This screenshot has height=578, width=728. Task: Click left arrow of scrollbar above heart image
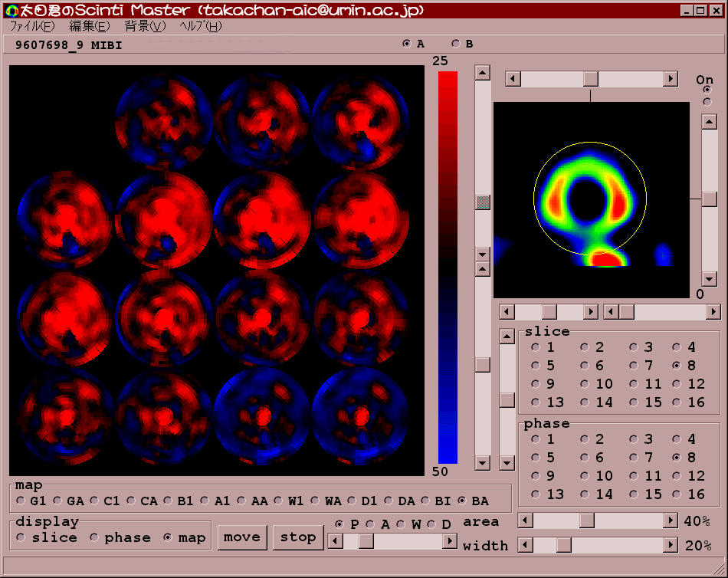(513, 79)
